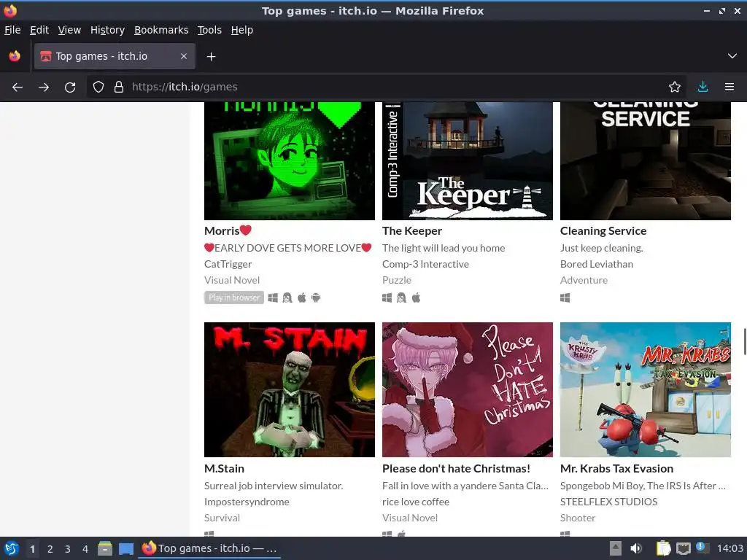Visit CatTrigger author page

coord(228,264)
